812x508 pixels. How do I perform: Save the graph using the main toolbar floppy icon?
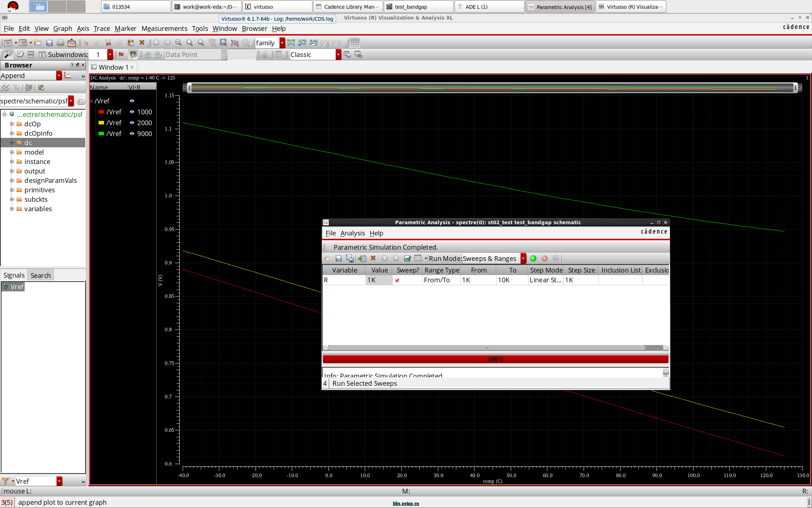pyautogui.click(x=49, y=43)
